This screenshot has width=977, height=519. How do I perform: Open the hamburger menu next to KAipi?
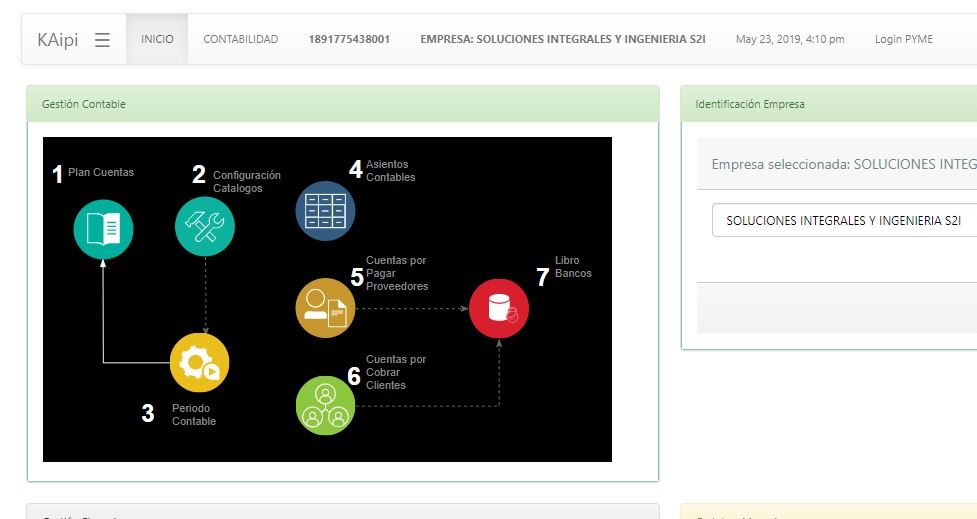[x=102, y=40]
